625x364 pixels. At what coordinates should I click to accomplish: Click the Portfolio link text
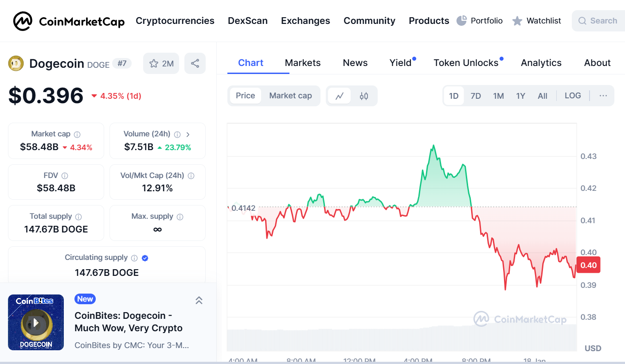[x=487, y=21]
